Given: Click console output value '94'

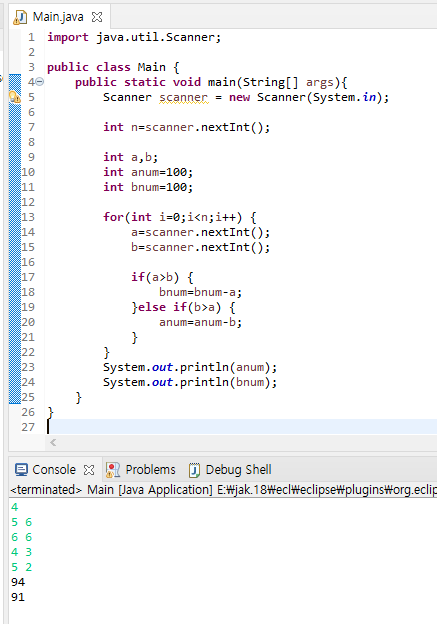Looking at the screenshot, I should (x=18, y=582).
